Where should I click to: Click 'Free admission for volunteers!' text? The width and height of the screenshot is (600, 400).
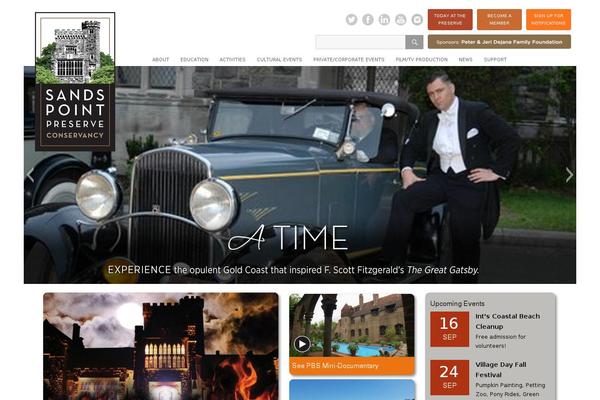[x=501, y=341]
